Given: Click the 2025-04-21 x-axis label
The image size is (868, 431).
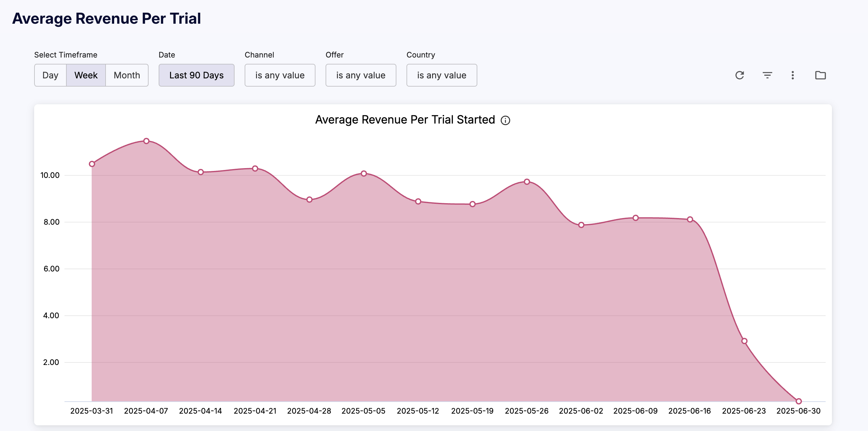Looking at the screenshot, I should pyautogui.click(x=255, y=411).
